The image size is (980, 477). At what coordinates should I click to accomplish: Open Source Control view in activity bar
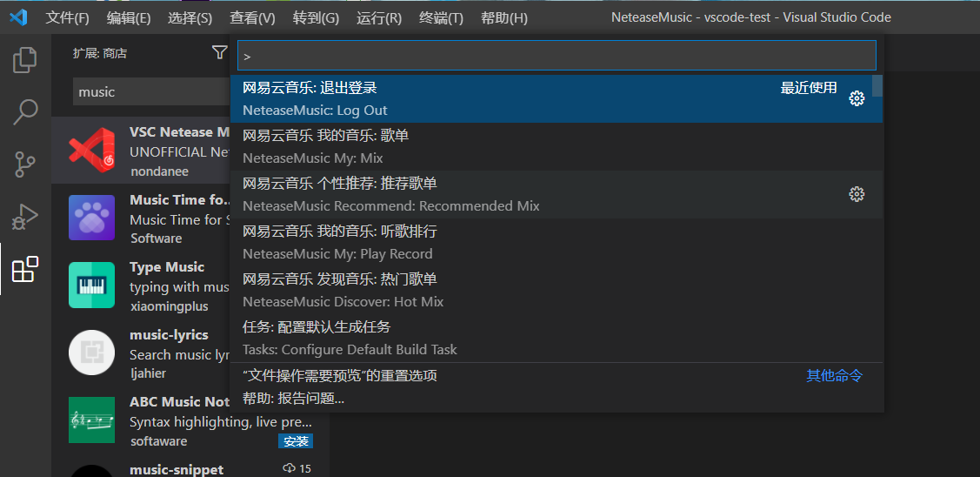click(x=25, y=164)
